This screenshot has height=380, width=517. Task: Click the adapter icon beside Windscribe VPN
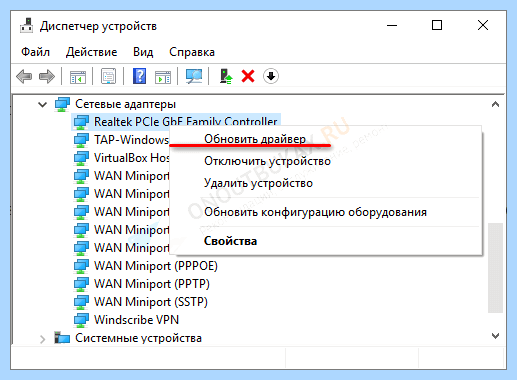[81, 320]
